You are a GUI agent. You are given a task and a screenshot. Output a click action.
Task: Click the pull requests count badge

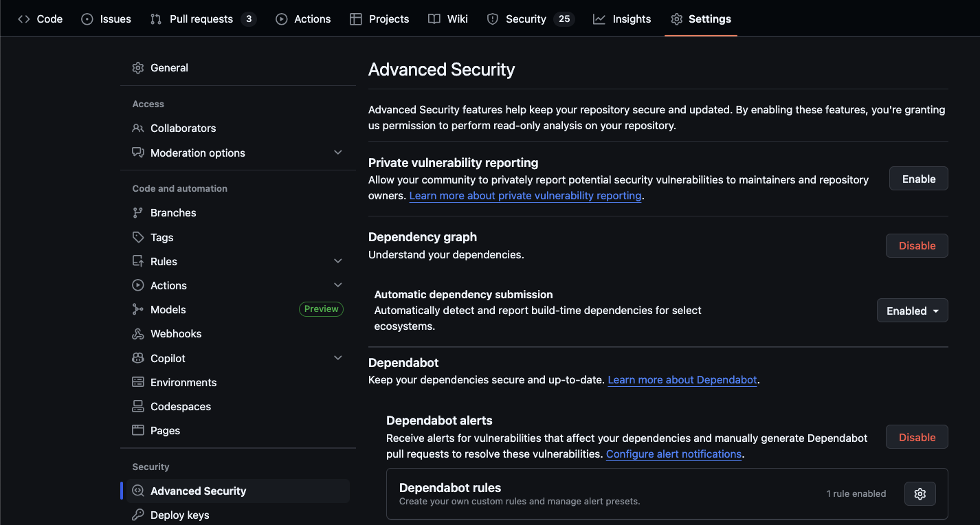point(249,19)
